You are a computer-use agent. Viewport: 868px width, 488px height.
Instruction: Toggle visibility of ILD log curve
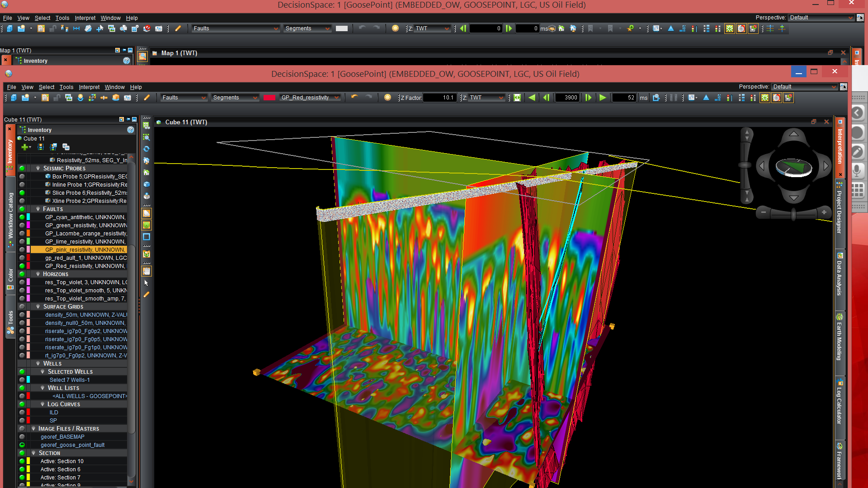[22, 413]
